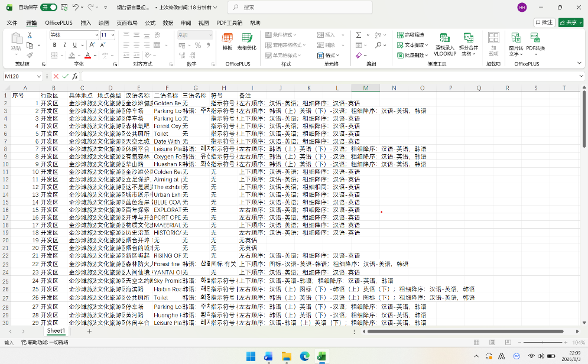The width and height of the screenshot is (588, 364).
Task: Click the center horizontal alignment icon
Action: 137,45
